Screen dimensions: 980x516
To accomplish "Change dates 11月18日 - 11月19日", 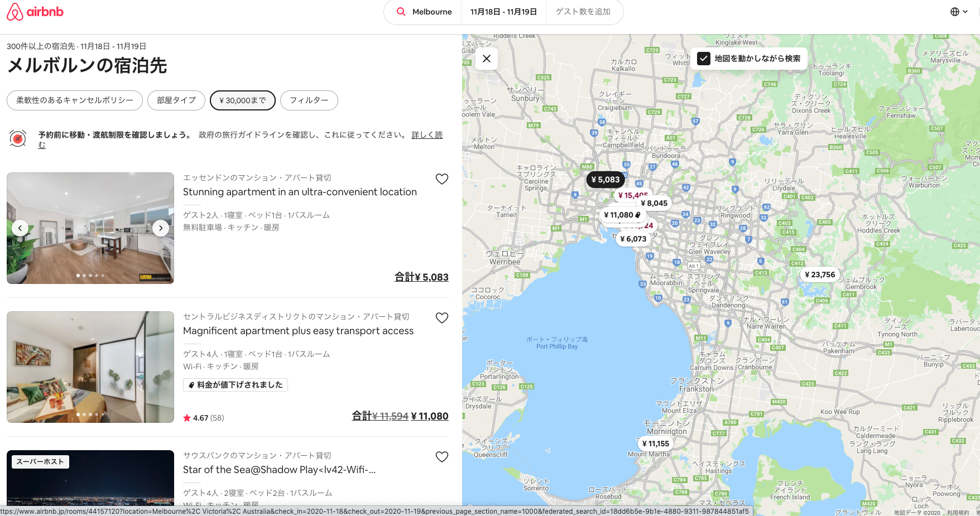I will coord(503,12).
